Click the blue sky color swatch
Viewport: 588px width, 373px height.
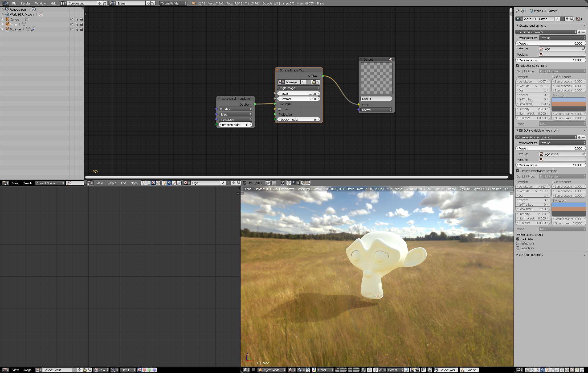pyautogui.click(x=568, y=99)
